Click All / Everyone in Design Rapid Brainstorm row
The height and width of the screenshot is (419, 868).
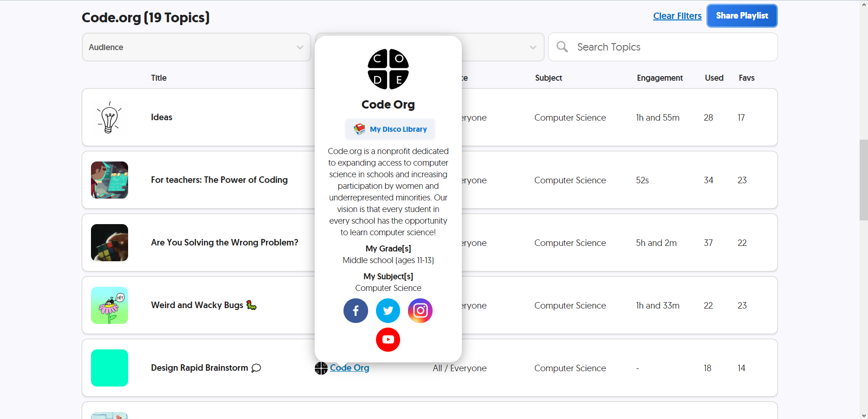point(460,368)
